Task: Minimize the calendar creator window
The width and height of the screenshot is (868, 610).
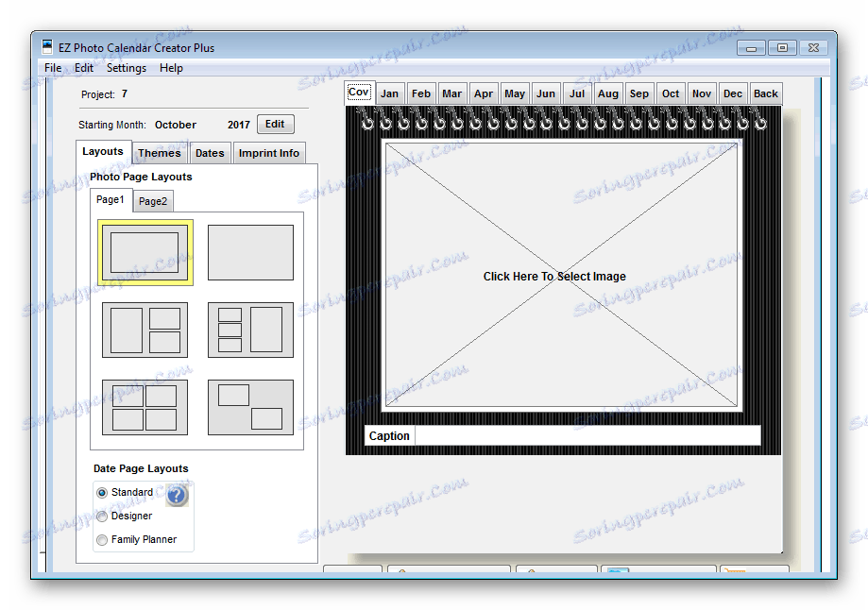Action: (x=751, y=49)
